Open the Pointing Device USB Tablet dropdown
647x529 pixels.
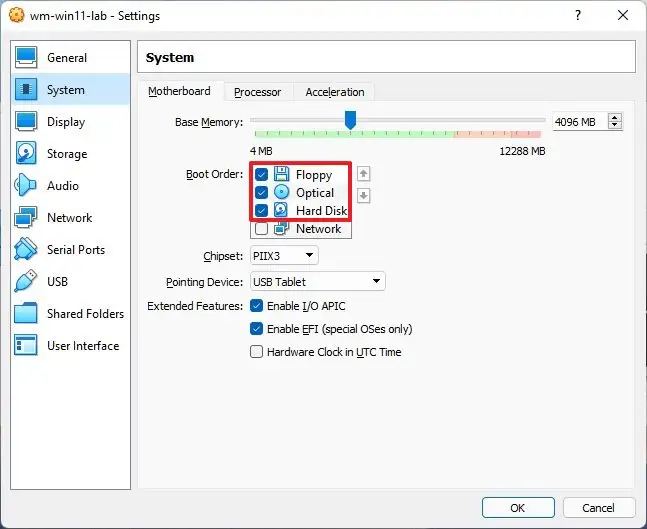tap(318, 281)
